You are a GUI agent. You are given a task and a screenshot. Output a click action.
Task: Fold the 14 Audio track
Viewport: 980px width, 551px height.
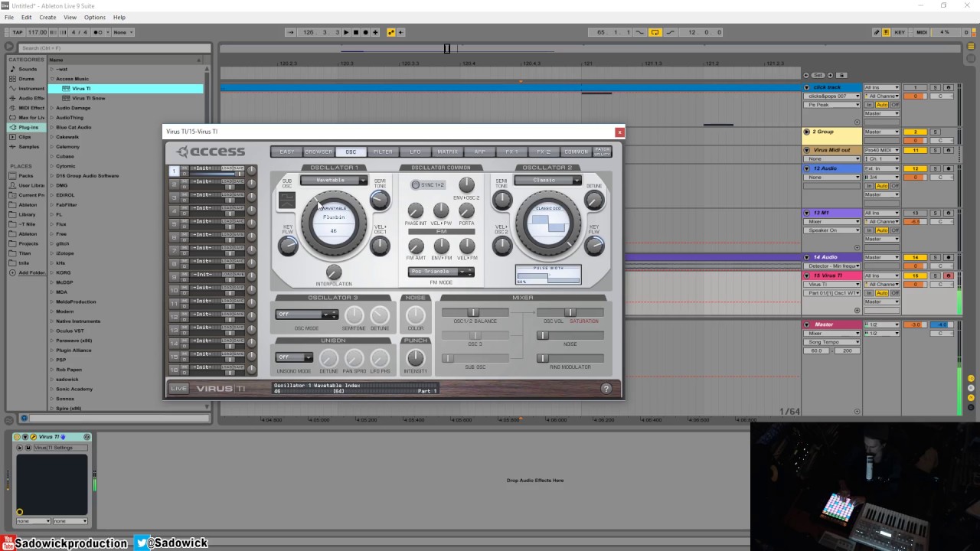coord(806,257)
